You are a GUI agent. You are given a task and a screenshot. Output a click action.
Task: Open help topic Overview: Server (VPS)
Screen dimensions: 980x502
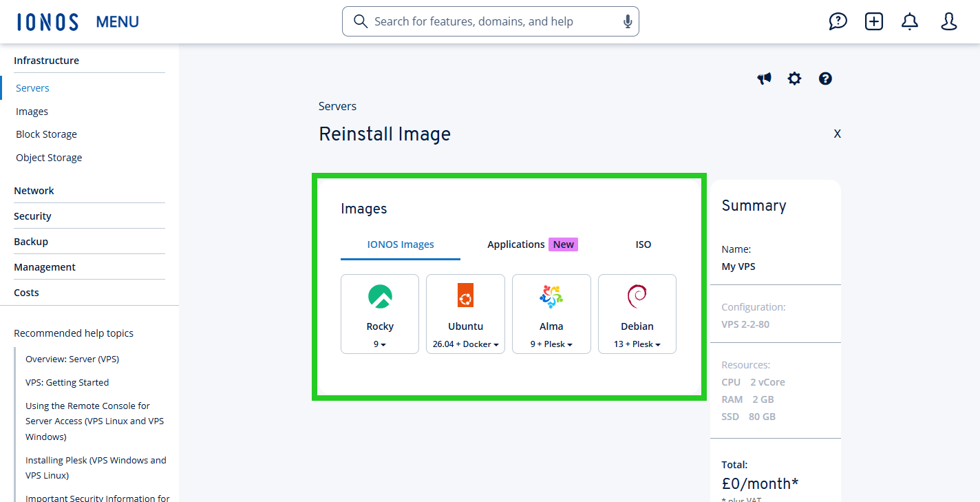72,359
